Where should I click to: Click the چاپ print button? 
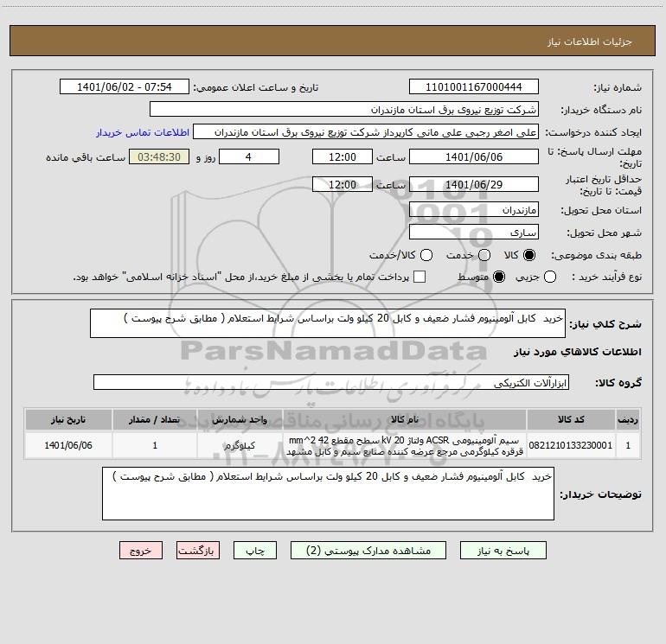coord(255,550)
